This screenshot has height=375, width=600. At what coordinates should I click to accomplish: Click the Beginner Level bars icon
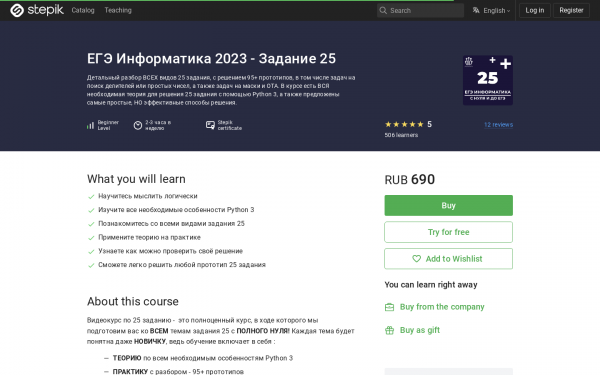(x=90, y=126)
